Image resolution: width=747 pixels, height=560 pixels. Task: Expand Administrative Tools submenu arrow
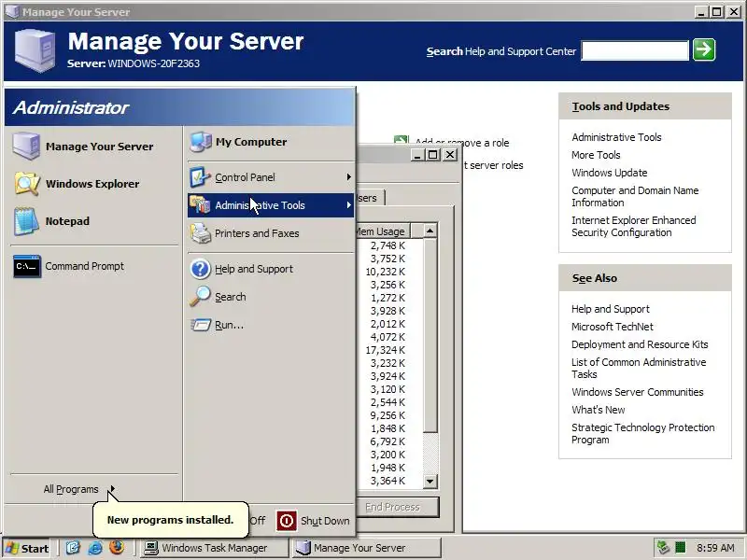(348, 205)
